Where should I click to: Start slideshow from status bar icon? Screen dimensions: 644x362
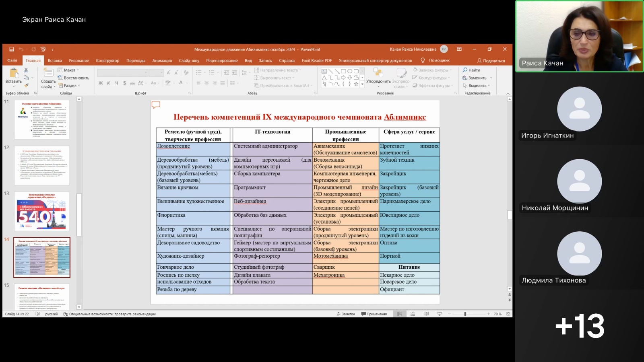coord(440,314)
